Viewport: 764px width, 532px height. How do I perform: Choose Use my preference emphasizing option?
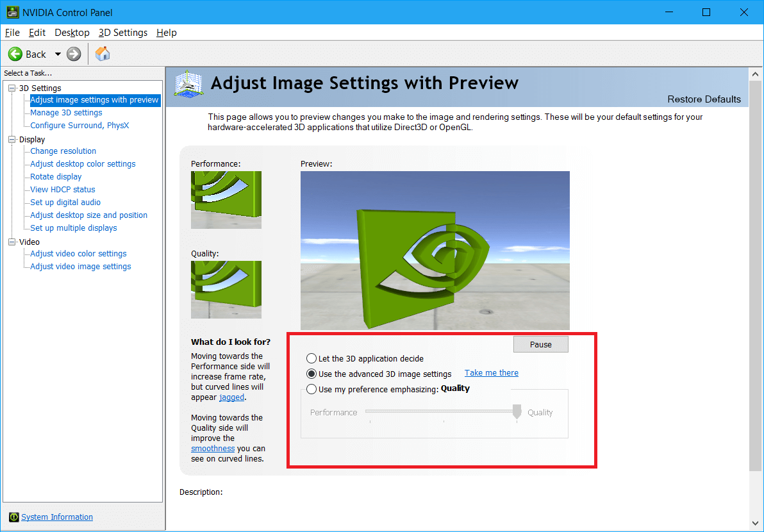click(x=311, y=389)
